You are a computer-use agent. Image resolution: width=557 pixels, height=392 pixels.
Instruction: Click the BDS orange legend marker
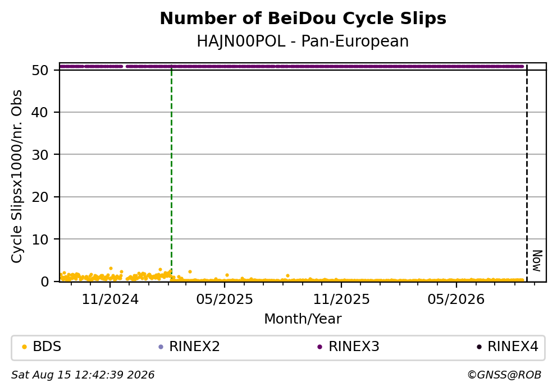click(24, 347)
